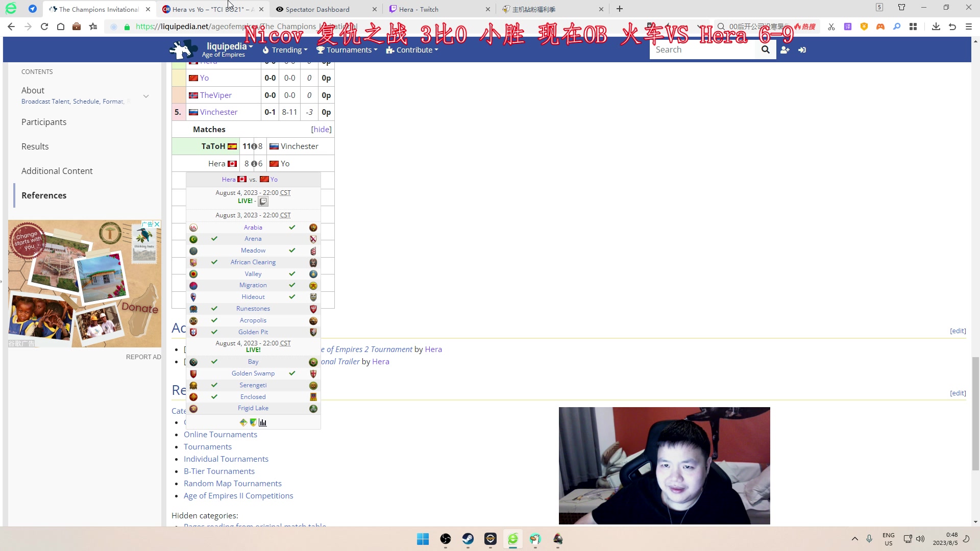
Task: Expand the About contents chevron
Action: 146,96
